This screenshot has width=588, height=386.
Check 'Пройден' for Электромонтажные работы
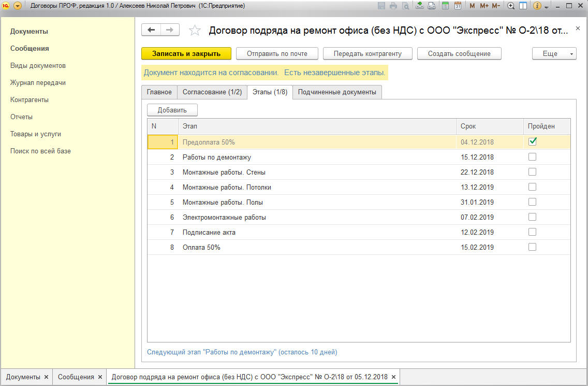532,217
